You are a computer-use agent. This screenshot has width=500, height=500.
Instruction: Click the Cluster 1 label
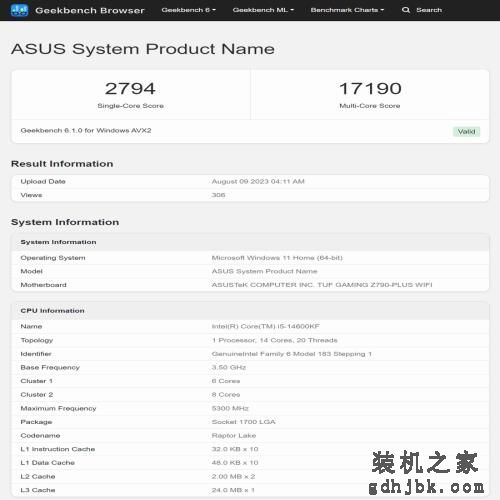tap(37, 381)
